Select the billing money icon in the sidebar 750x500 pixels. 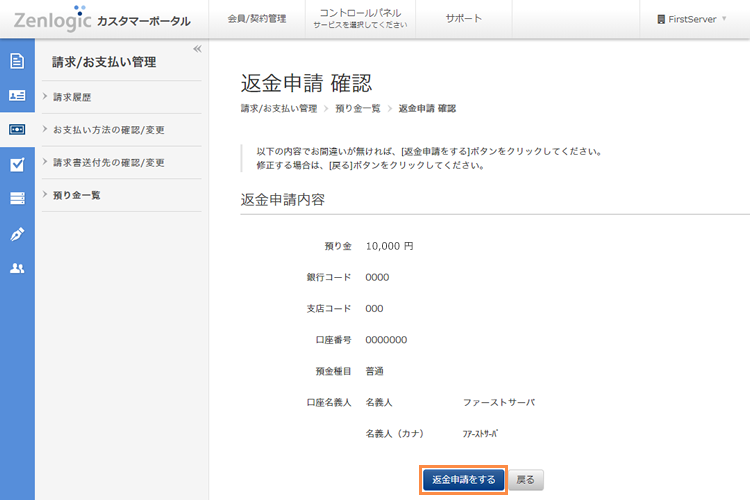tap(17, 130)
